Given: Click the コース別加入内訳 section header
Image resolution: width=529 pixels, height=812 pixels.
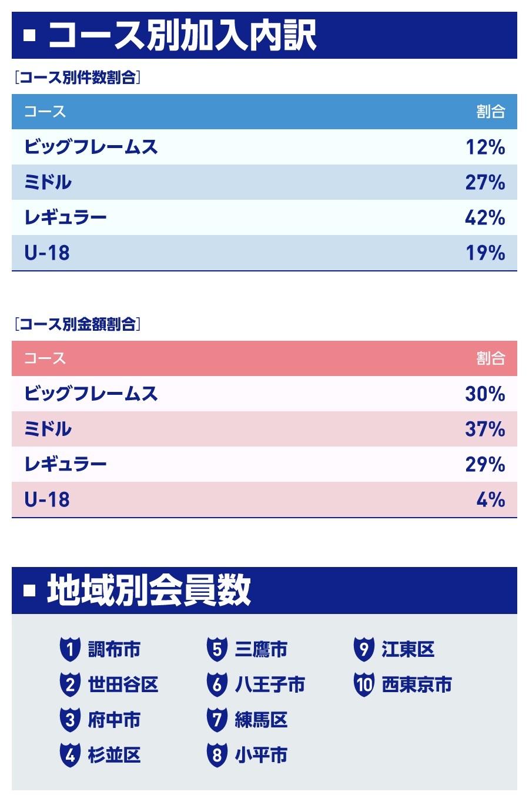Looking at the screenshot, I should click(182, 35).
